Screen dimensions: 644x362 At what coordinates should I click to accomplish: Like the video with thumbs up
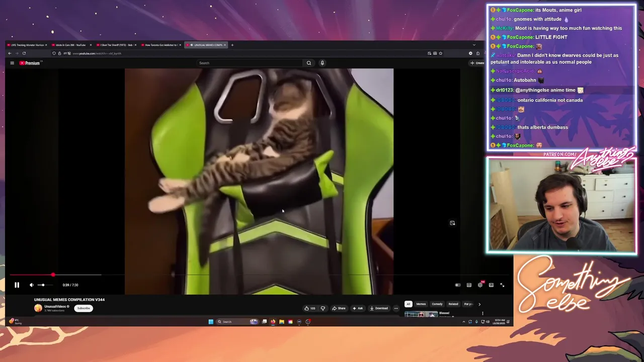(x=309, y=308)
